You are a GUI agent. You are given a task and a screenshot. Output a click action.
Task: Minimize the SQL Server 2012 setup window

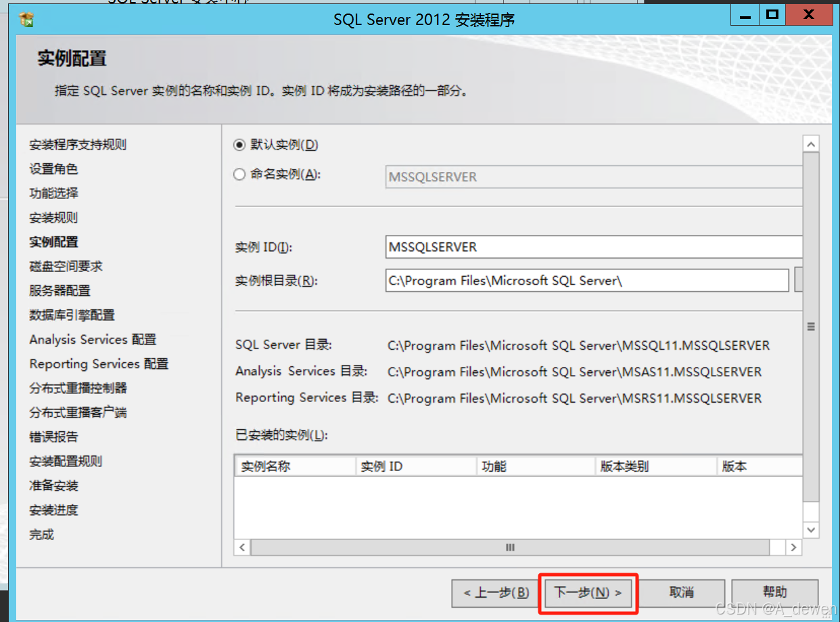[x=743, y=14]
